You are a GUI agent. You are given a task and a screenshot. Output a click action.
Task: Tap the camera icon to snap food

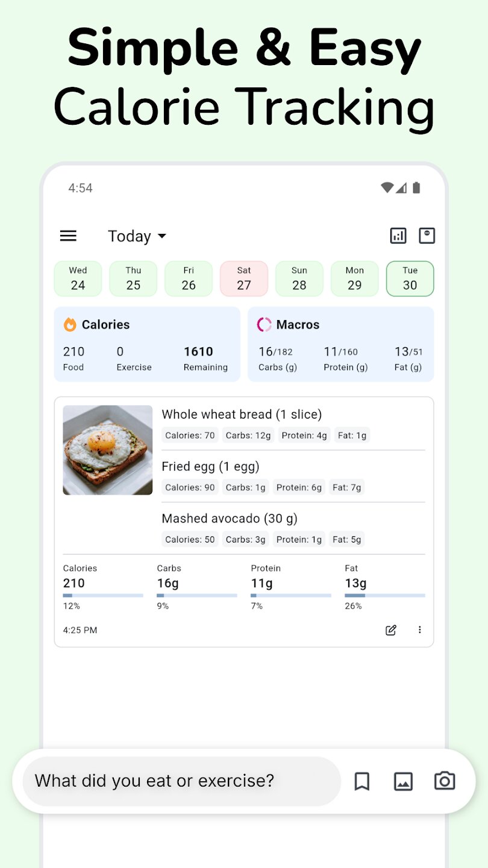(445, 781)
